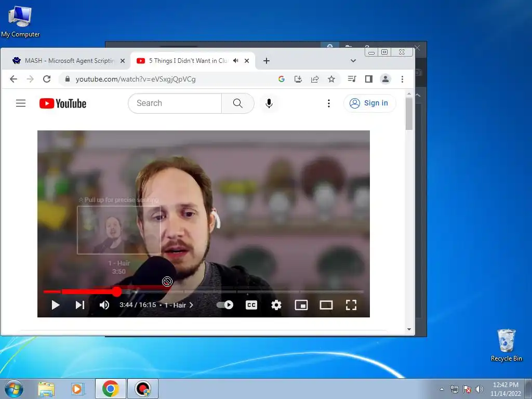Open the YouTube guide hamburger menu

[21, 103]
